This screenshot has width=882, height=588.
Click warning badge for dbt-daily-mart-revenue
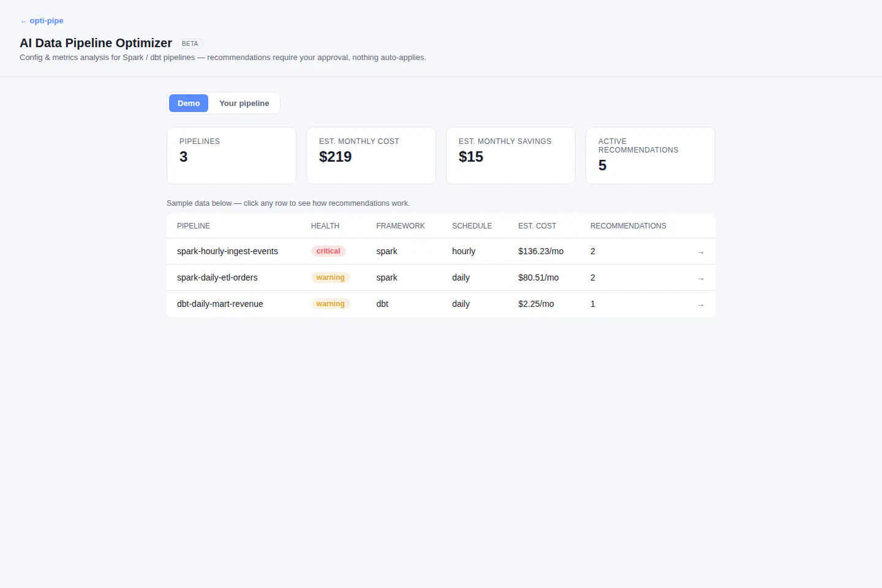330,304
